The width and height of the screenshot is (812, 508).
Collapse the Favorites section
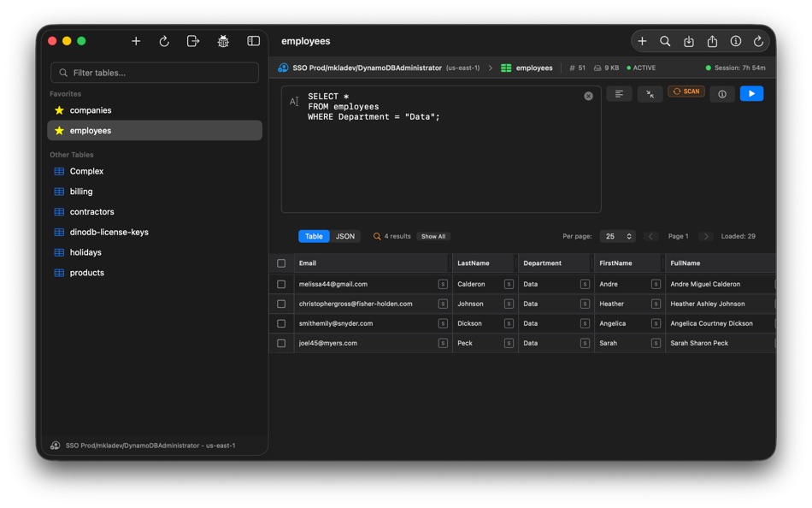tap(65, 93)
